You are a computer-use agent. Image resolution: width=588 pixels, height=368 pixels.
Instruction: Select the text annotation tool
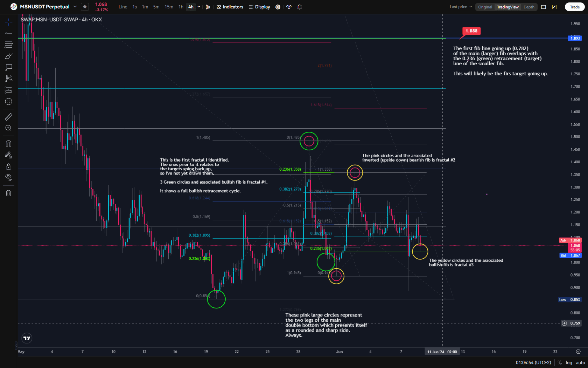9,67
